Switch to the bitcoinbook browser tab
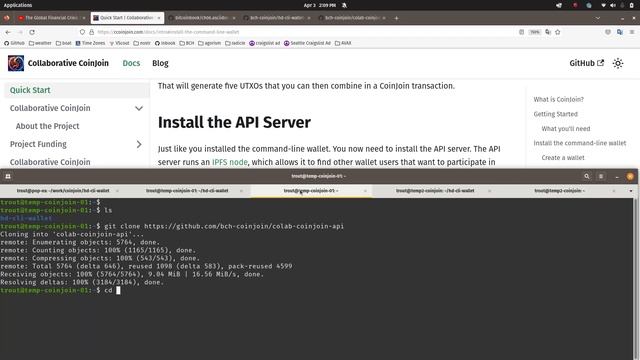 (202, 18)
